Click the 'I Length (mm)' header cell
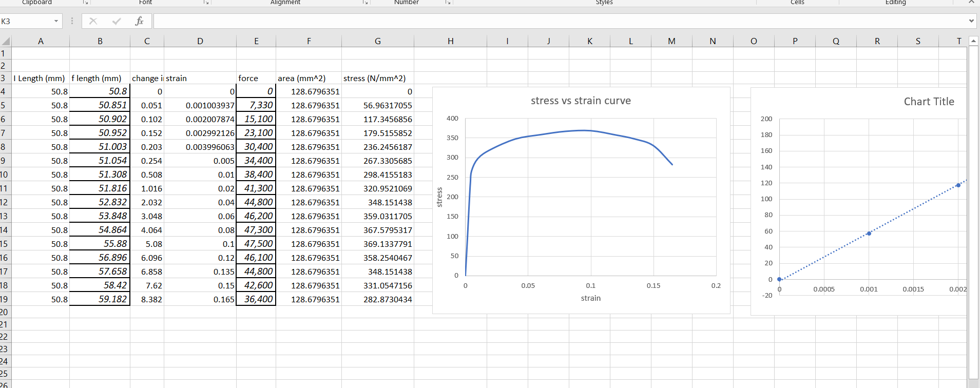Screen dimensions: 980x388 click(x=41, y=78)
